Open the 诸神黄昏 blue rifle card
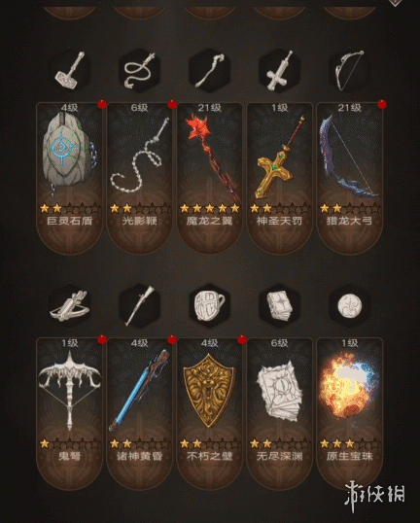This screenshot has height=523, width=420. (x=139, y=413)
